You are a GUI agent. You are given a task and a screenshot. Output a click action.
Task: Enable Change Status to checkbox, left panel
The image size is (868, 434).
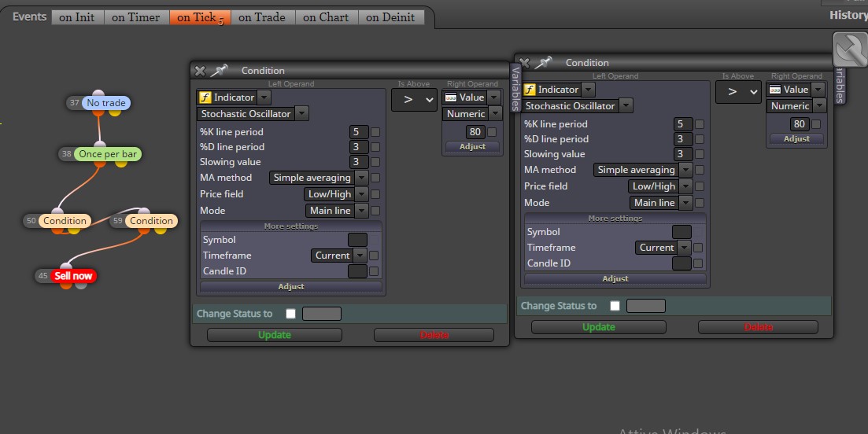[x=290, y=314]
